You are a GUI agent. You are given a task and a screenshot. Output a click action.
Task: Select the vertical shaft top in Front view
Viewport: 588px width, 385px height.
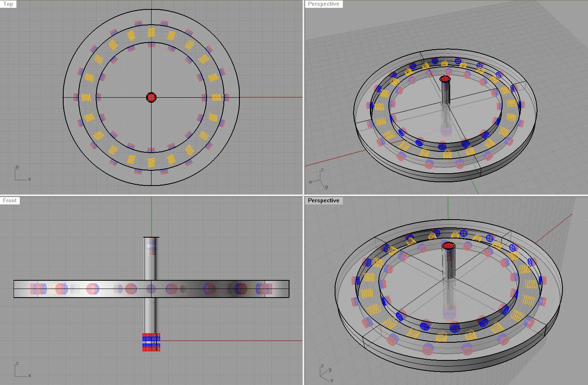[151, 238]
